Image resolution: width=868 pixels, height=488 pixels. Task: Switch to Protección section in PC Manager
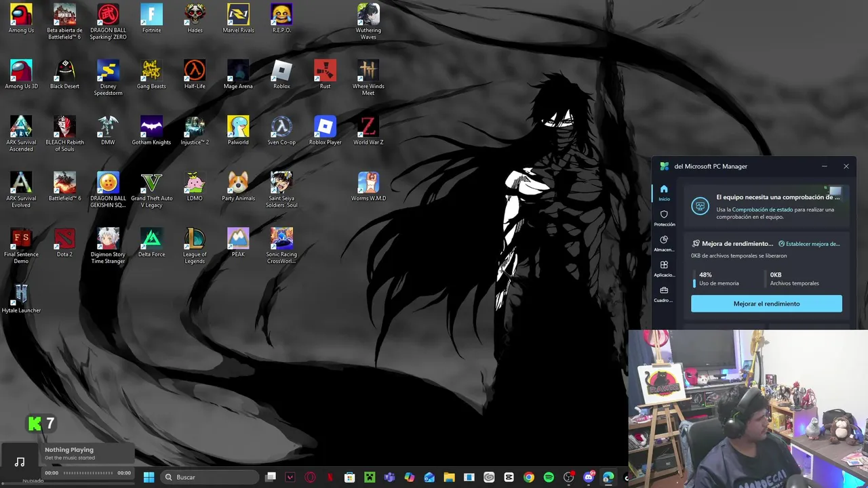coord(664,218)
